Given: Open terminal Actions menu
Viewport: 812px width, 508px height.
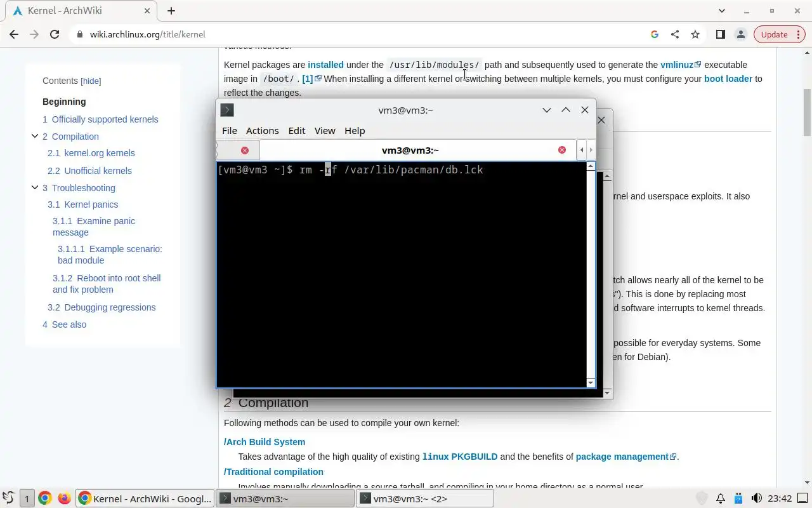Looking at the screenshot, I should pos(262,131).
